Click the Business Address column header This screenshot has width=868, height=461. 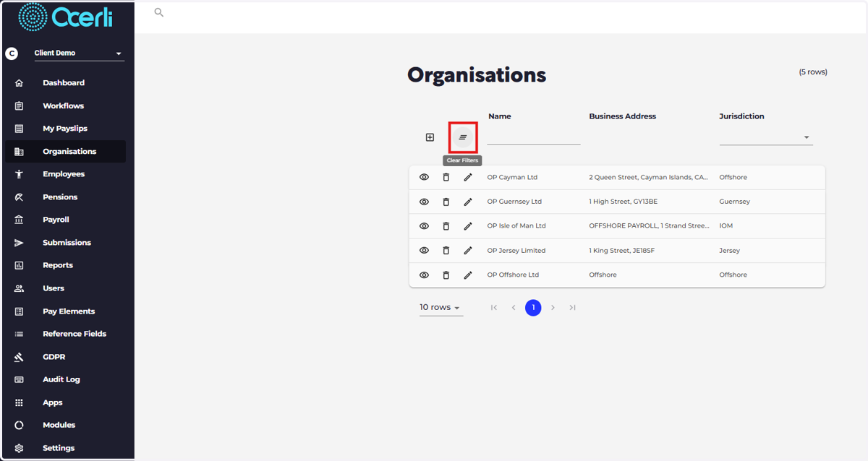point(623,116)
